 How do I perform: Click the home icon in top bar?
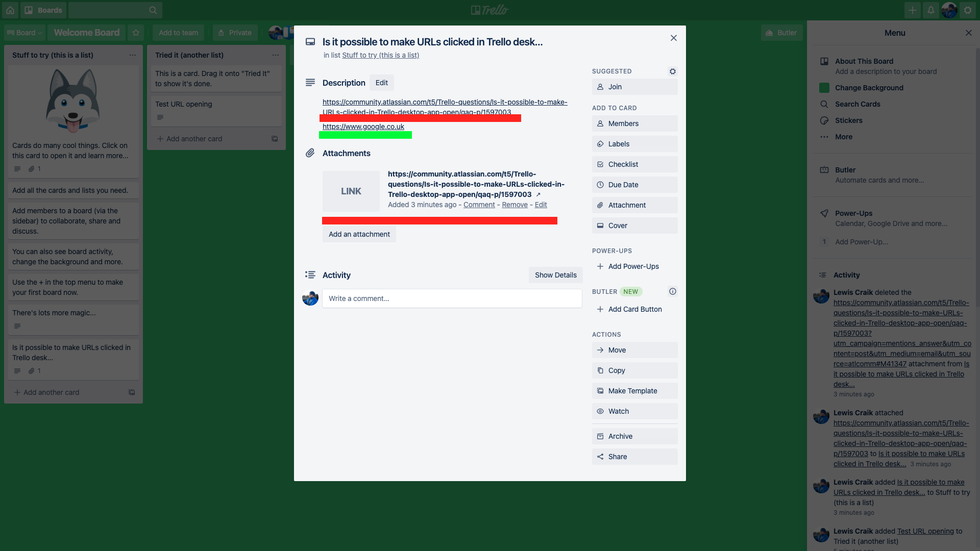(x=10, y=10)
